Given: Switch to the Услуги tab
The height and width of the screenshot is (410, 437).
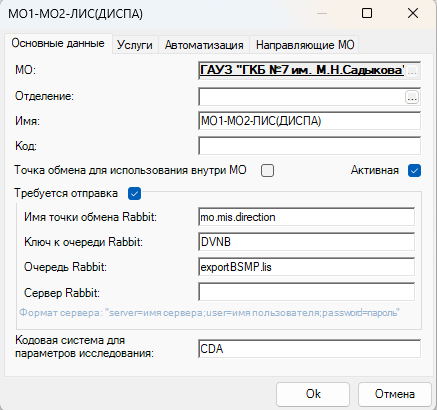Looking at the screenshot, I should 135,45.
